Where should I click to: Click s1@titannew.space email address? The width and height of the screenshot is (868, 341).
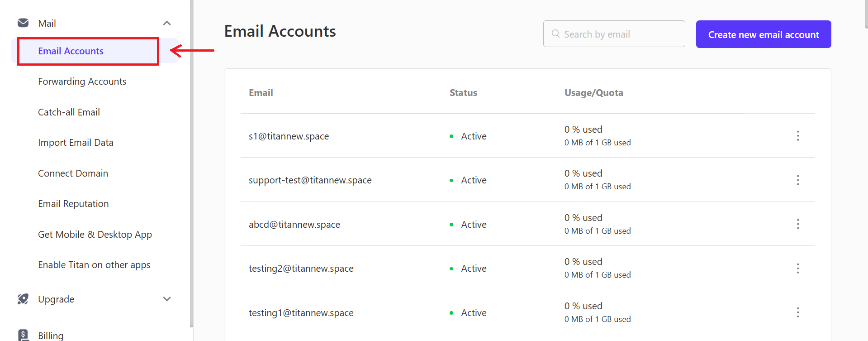[x=289, y=136]
